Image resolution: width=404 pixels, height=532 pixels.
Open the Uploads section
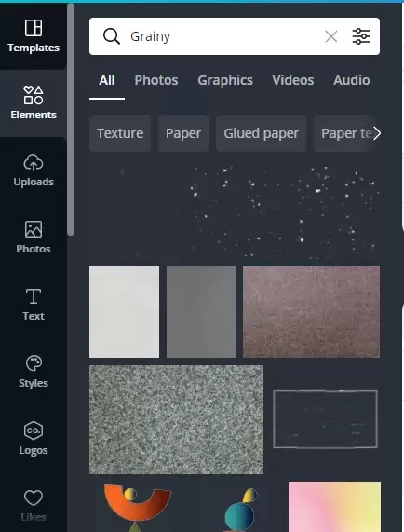(34, 170)
